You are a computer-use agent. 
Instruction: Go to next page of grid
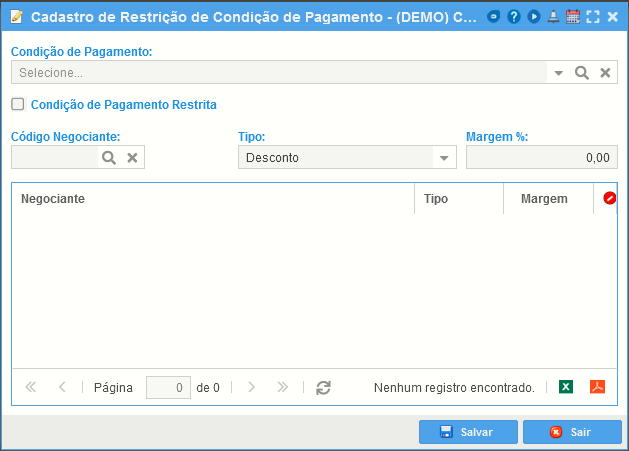pos(252,387)
